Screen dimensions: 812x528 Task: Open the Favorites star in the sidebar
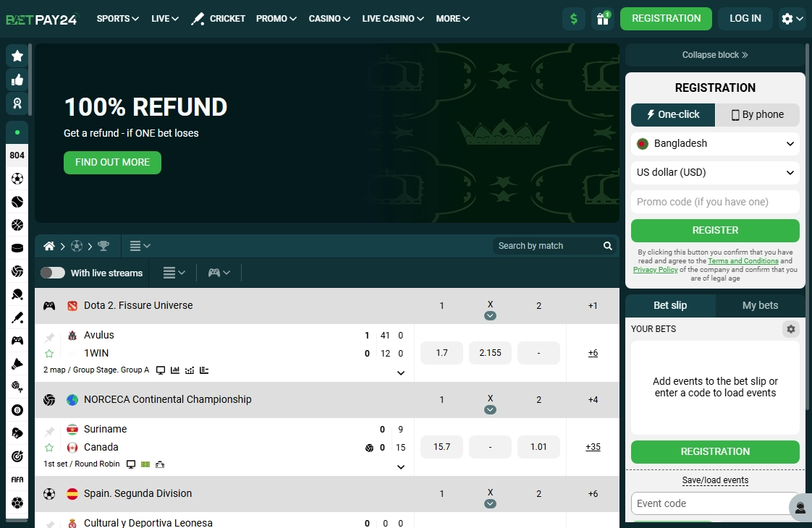click(x=17, y=56)
